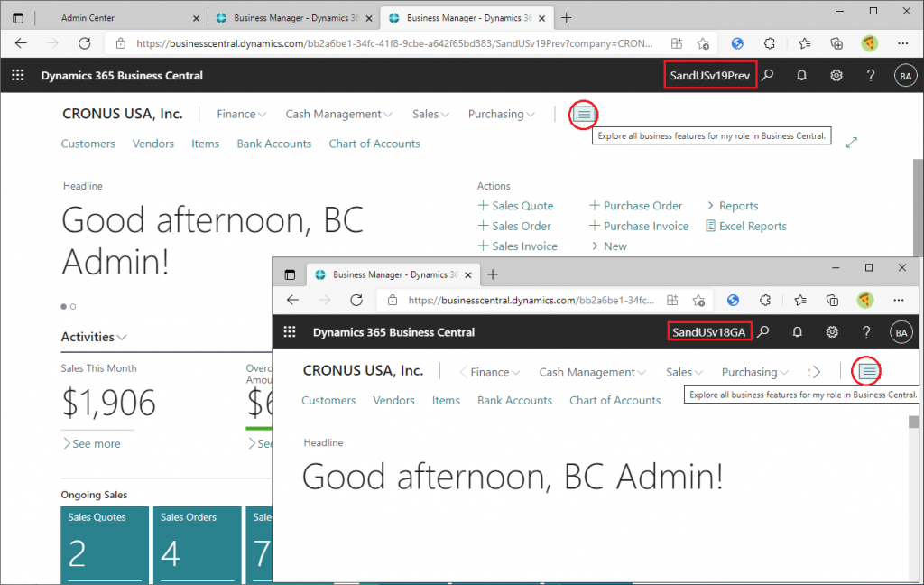The width and height of the screenshot is (924, 585).
Task: Open BA account avatar in front window
Action: (901, 332)
